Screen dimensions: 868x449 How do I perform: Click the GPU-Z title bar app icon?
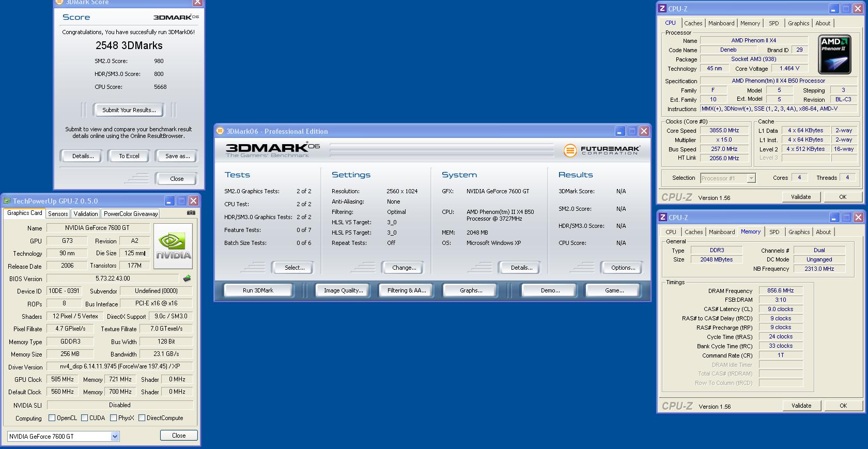tap(7, 201)
